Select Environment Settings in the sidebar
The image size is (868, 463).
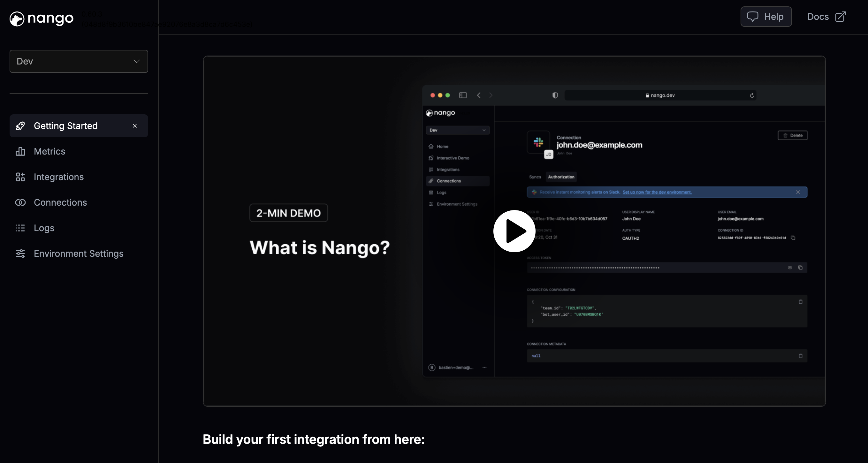(79, 254)
